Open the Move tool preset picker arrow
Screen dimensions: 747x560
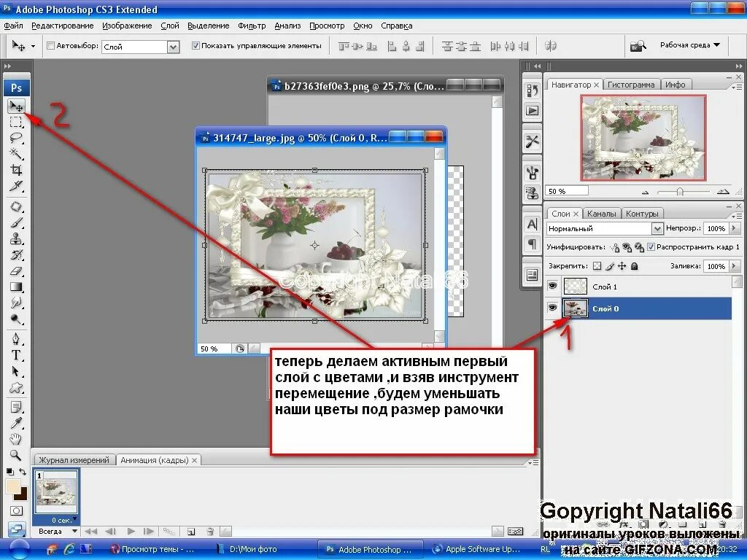click(x=33, y=46)
